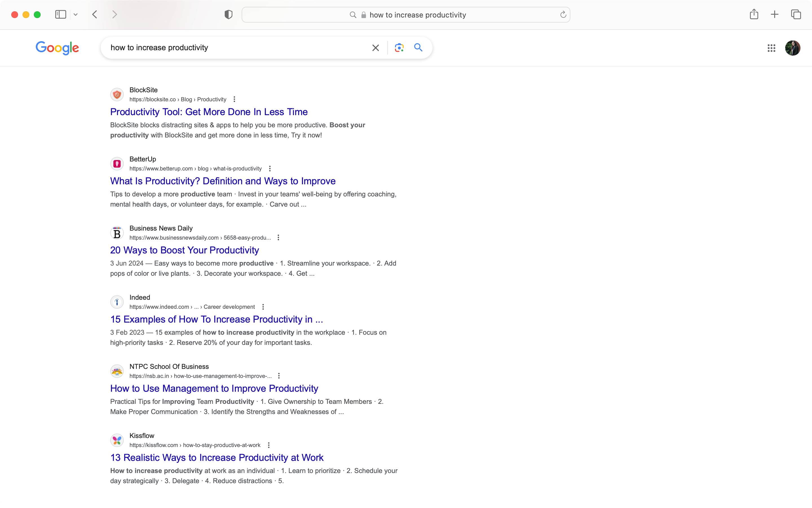Reload the page from the address bar
812x508 pixels.
click(563, 14)
